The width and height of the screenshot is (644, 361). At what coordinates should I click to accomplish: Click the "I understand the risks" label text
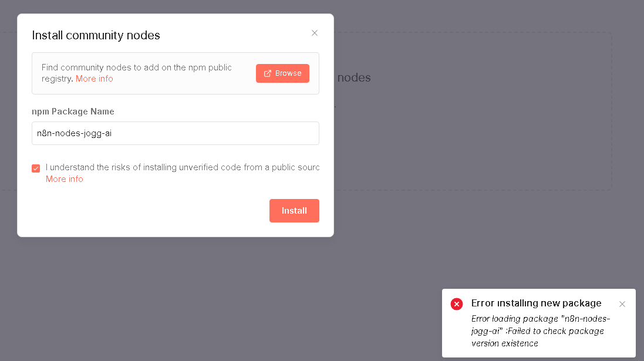(182, 167)
